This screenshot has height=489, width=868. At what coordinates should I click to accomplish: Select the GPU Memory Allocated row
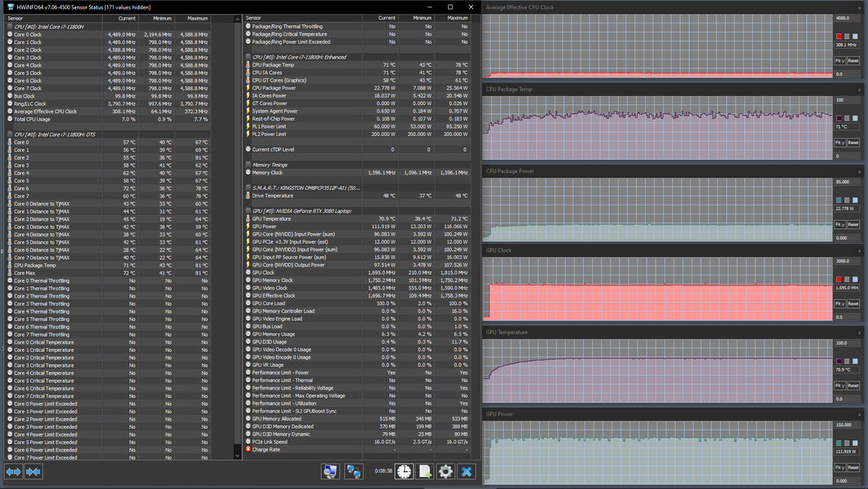point(357,419)
